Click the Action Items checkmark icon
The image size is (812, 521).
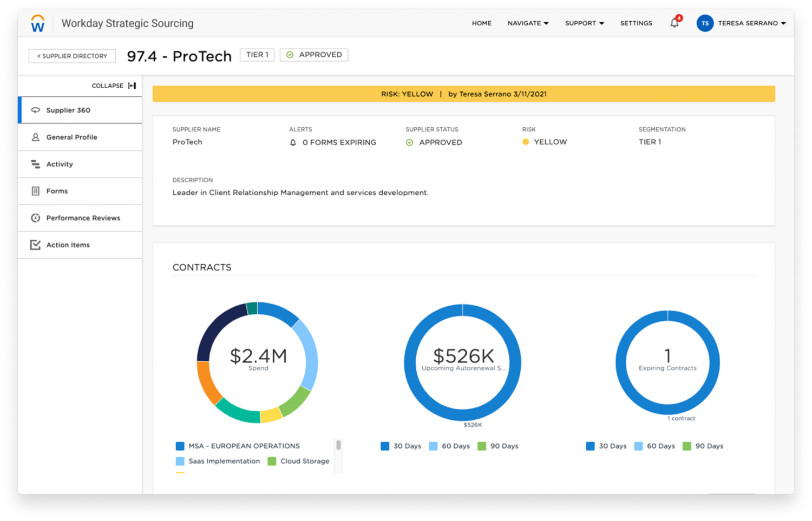click(x=36, y=245)
